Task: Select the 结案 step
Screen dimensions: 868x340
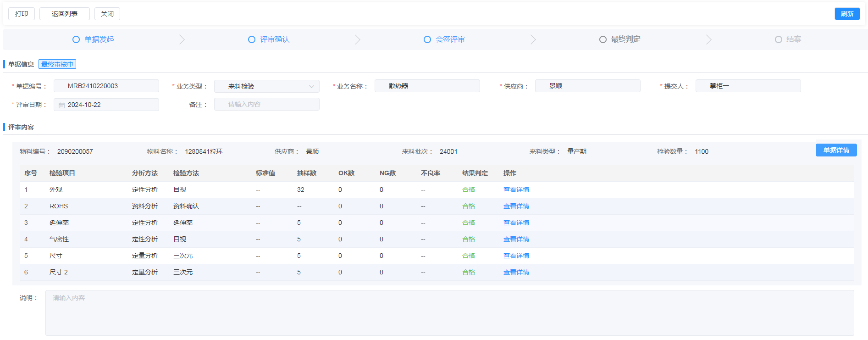Action: coord(794,39)
